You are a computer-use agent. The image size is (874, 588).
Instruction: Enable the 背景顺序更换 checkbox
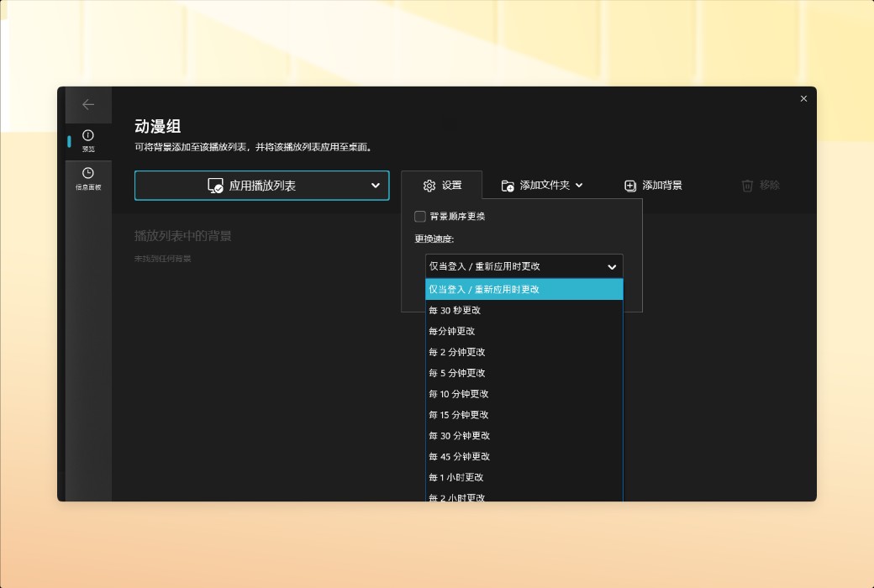[x=419, y=216]
